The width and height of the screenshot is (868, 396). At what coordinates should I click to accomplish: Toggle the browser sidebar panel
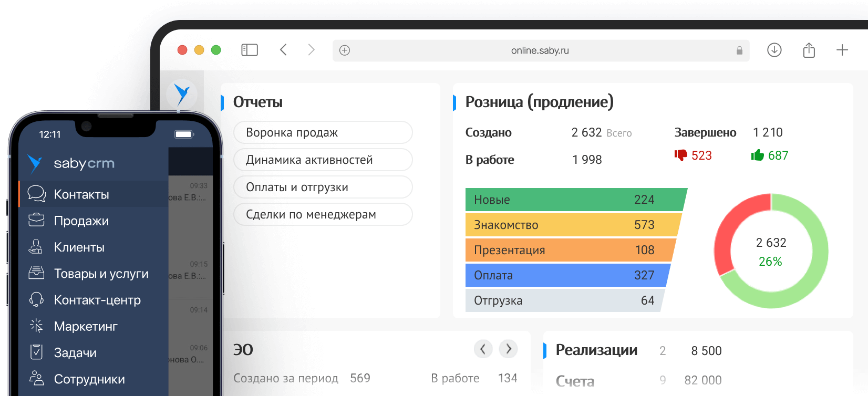[250, 50]
